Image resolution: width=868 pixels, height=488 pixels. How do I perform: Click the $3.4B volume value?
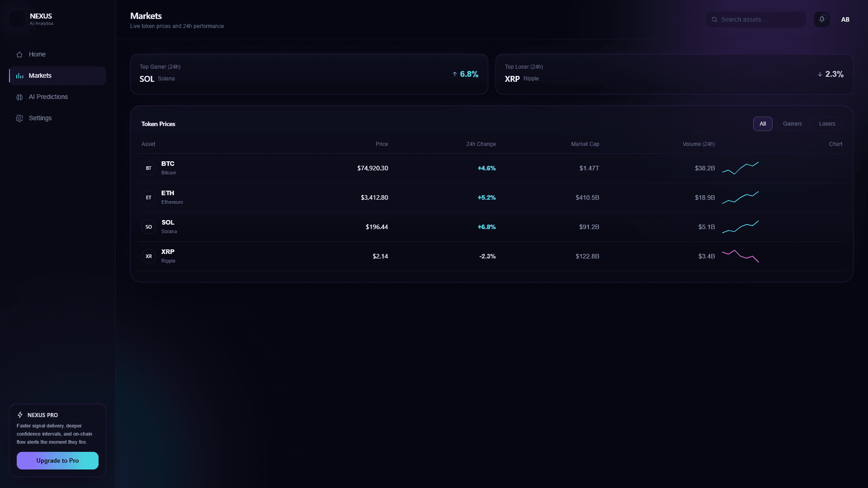(x=707, y=256)
